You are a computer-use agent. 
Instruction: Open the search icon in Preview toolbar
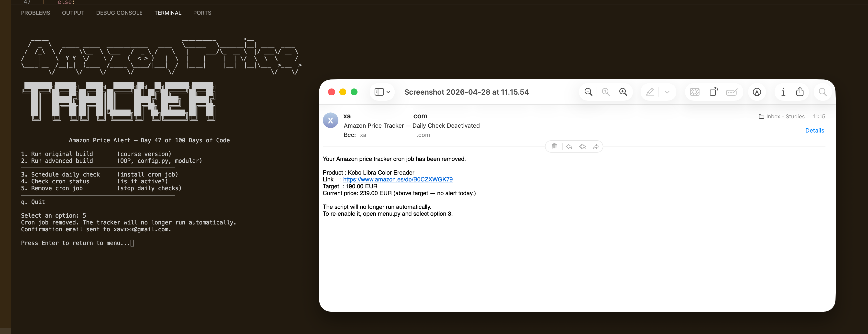[823, 92]
